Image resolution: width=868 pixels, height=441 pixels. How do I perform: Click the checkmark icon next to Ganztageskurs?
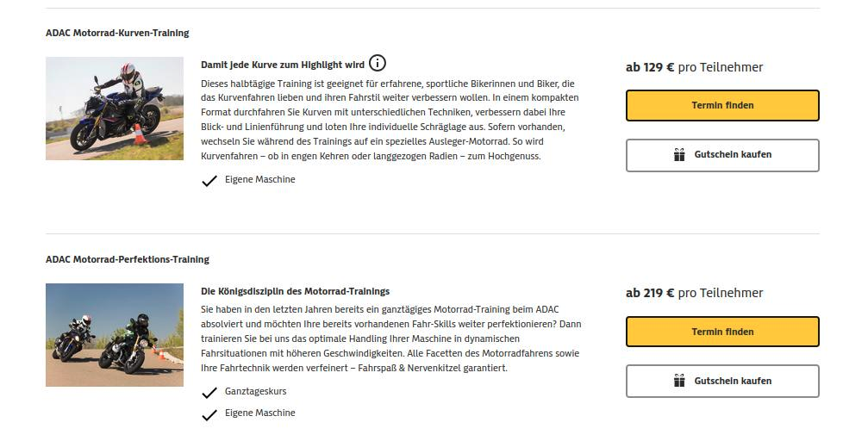(x=209, y=393)
